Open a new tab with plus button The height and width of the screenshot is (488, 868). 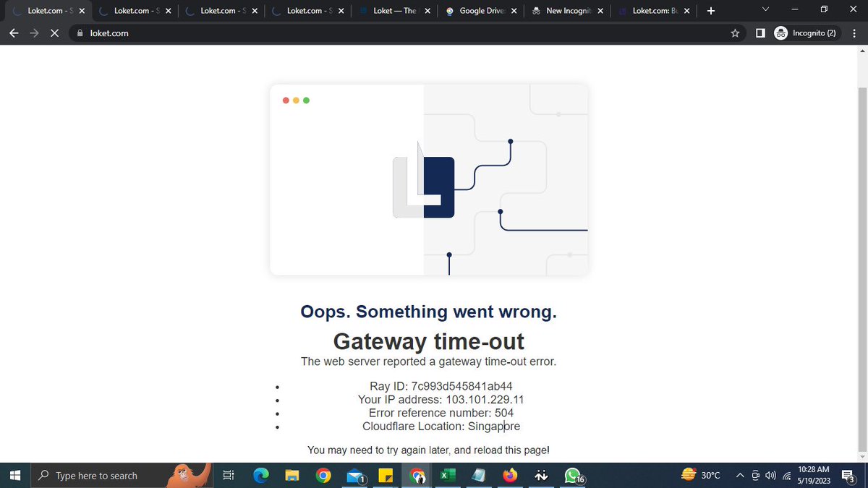pyautogui.click(x=710, y=11)
